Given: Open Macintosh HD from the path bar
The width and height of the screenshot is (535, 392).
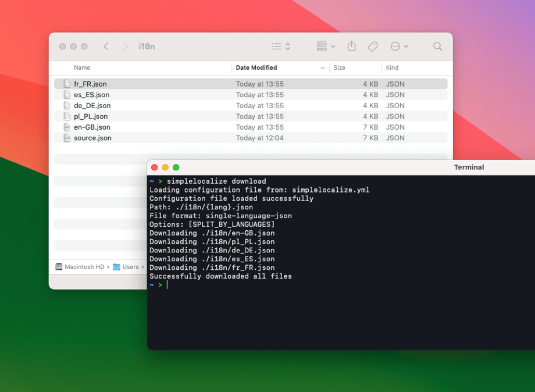Looking at the screenshot, I should pyautogui.click(x=84, y=267).
